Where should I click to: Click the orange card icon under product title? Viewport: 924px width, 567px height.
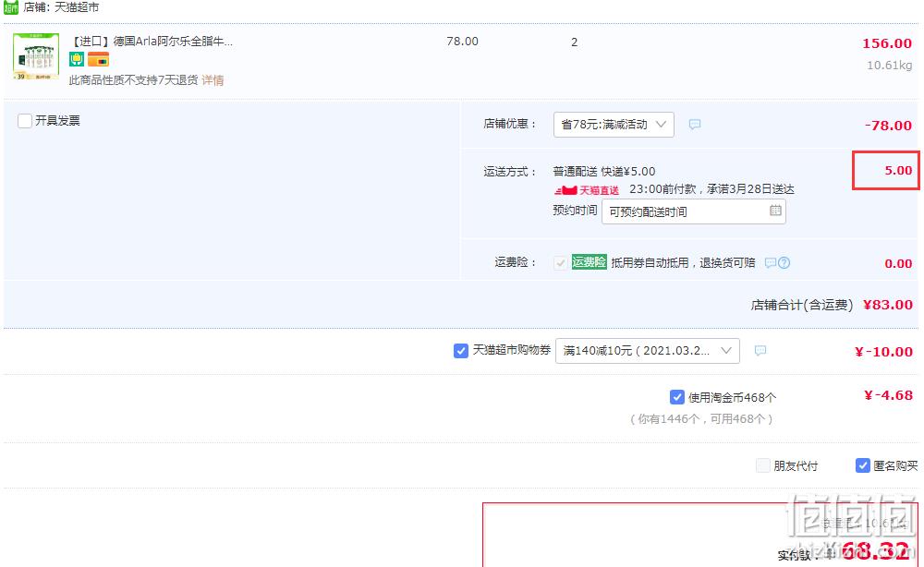point(99,59)
